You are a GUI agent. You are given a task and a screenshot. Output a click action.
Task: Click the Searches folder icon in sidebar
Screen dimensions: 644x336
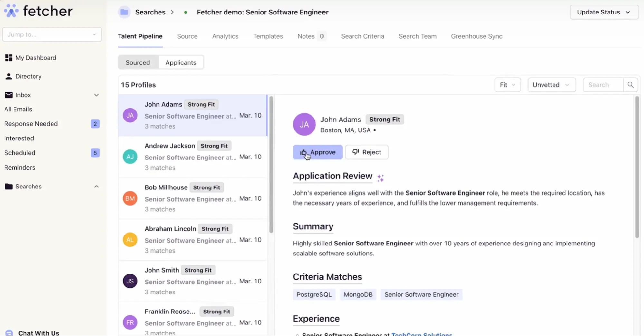point(9,187)
